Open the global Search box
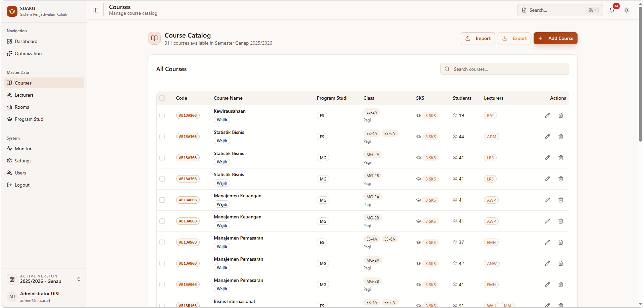The height and width of the screenshot is (308, 644). click(x=560, y=10)
